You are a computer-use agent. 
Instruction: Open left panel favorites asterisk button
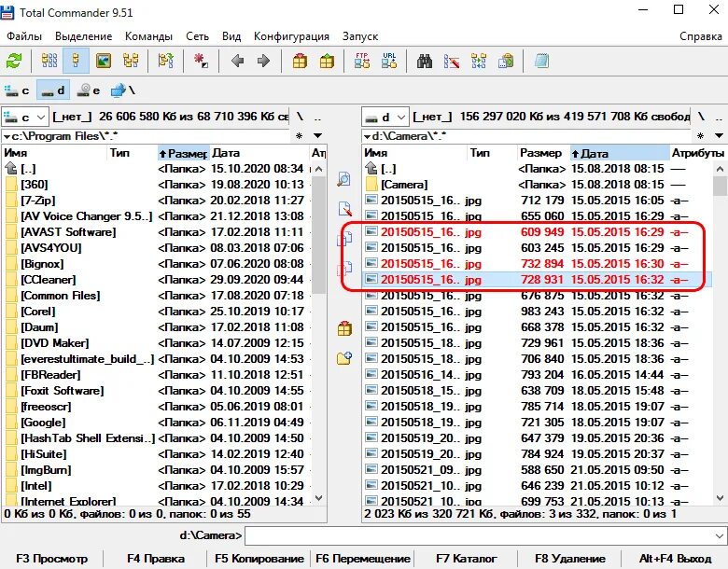[299, 136]
